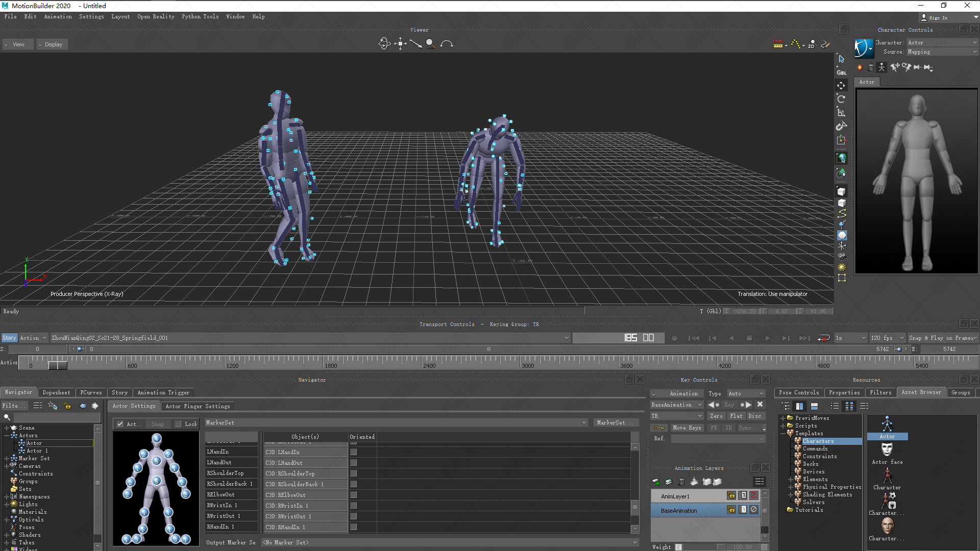Open the delete animation layer trash icon
Viewport: 980px width, 551px height.
682,482
